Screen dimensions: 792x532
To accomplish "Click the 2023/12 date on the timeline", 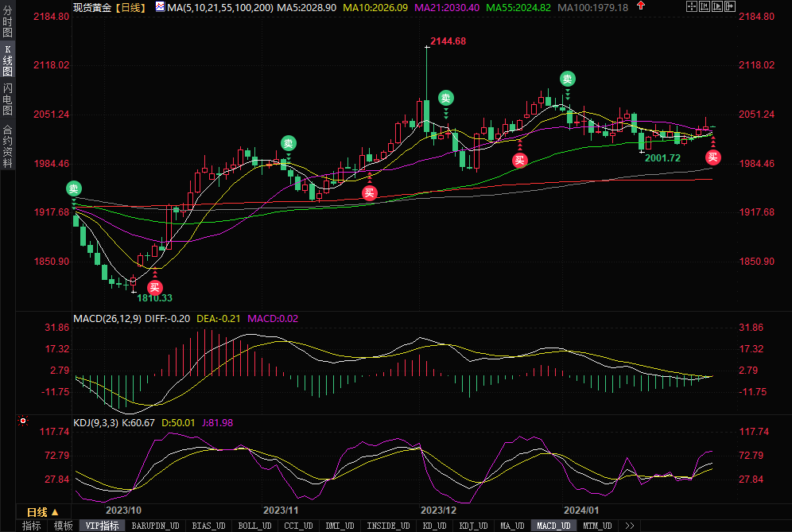I will tap(437, 509).
